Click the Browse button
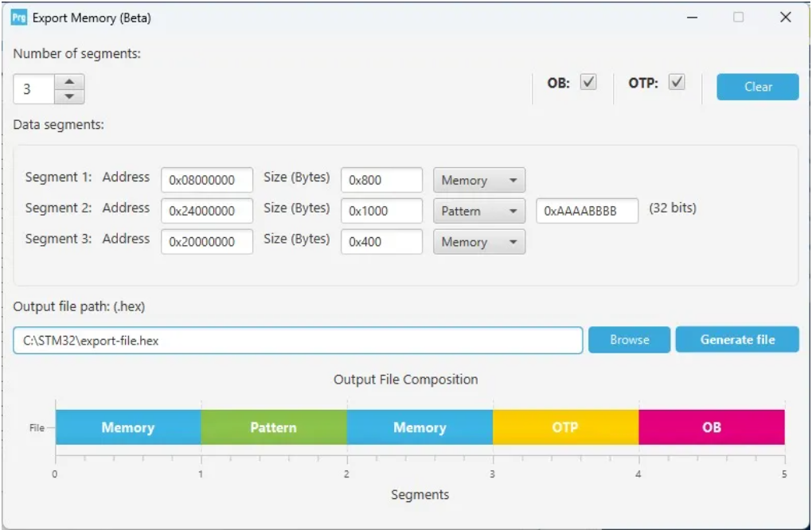 629,340
